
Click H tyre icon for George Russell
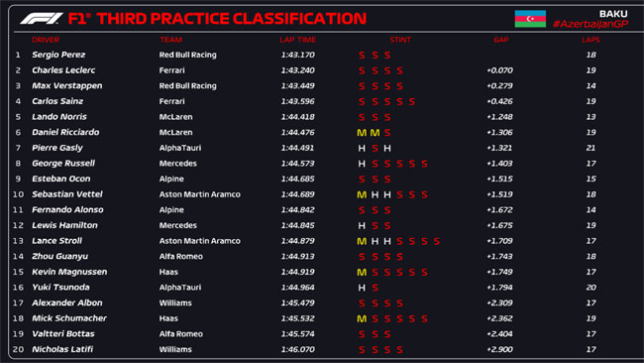point(362,164)
